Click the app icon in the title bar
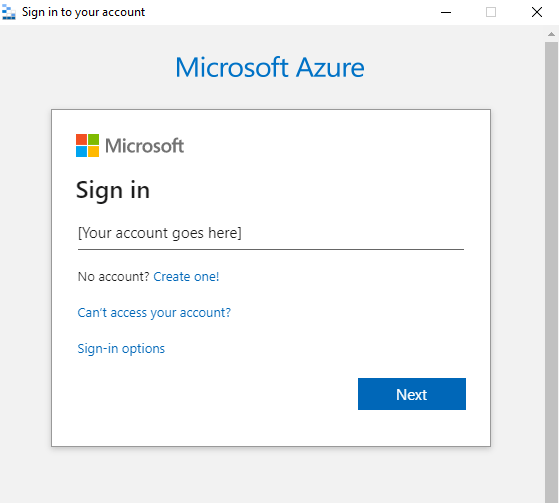This screenshot has width=559, height=503. [x=9, y=12]
